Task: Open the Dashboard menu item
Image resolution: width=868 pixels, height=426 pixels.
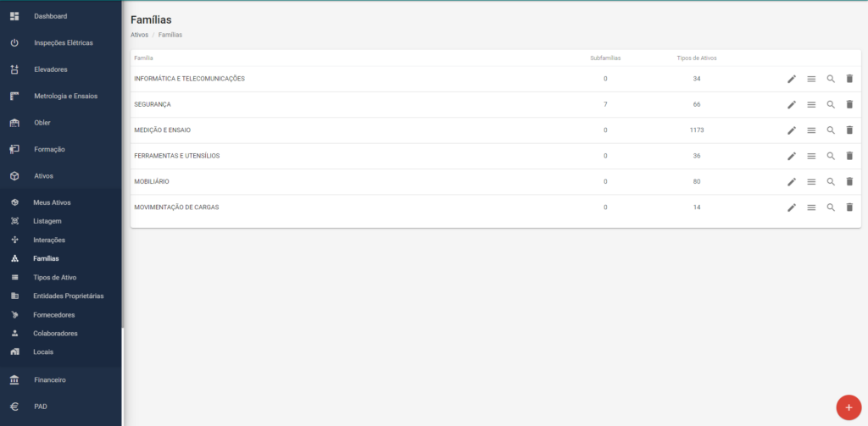Action: click(x=61, y=16)
